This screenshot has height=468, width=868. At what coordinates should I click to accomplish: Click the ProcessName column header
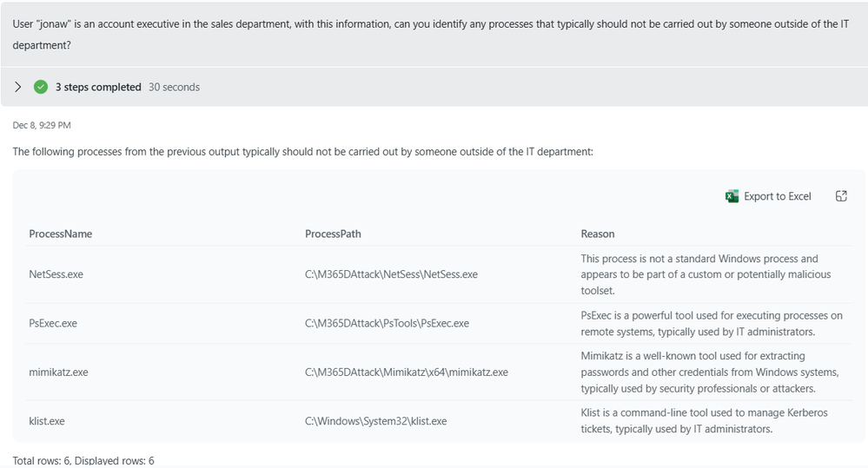[60, 234]
